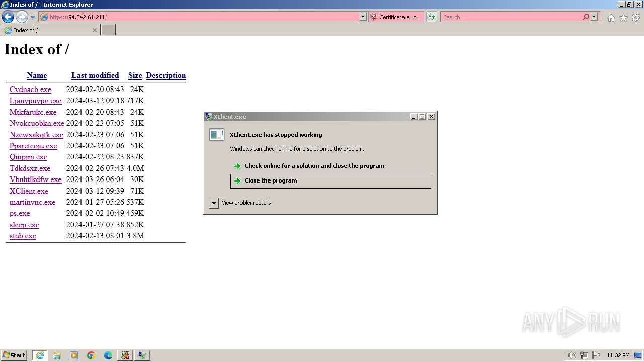Open the Tools gear icon
This screenshot has height=362, width=644.
(x=636, y=18)
